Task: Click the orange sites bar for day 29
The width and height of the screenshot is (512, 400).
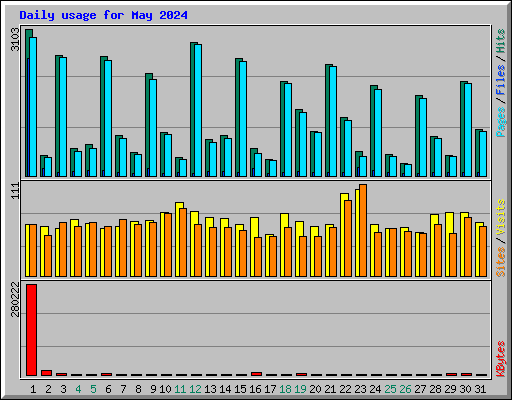Action: tap(453, 255)
